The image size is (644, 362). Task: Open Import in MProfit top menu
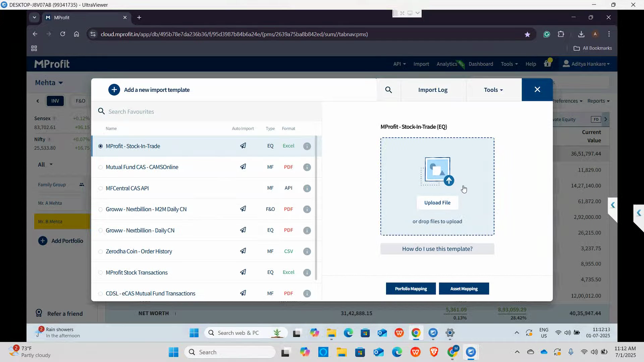(x=421, y=64)
